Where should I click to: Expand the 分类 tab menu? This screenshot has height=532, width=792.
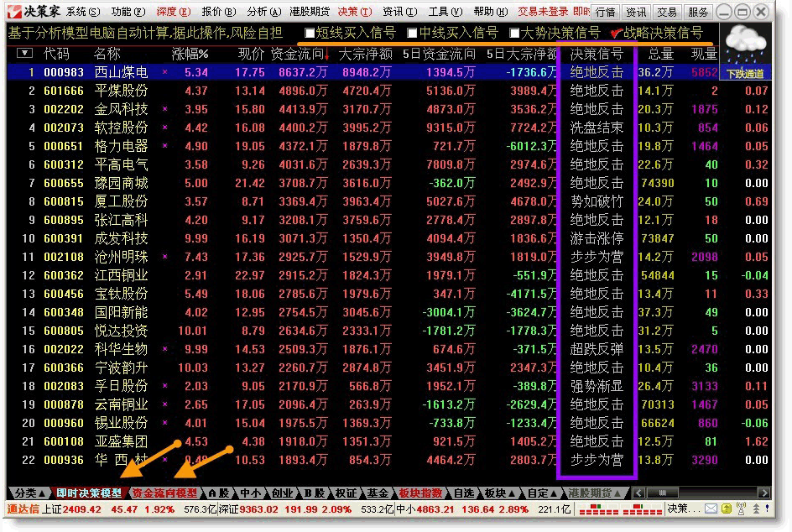tap(30, 493)
